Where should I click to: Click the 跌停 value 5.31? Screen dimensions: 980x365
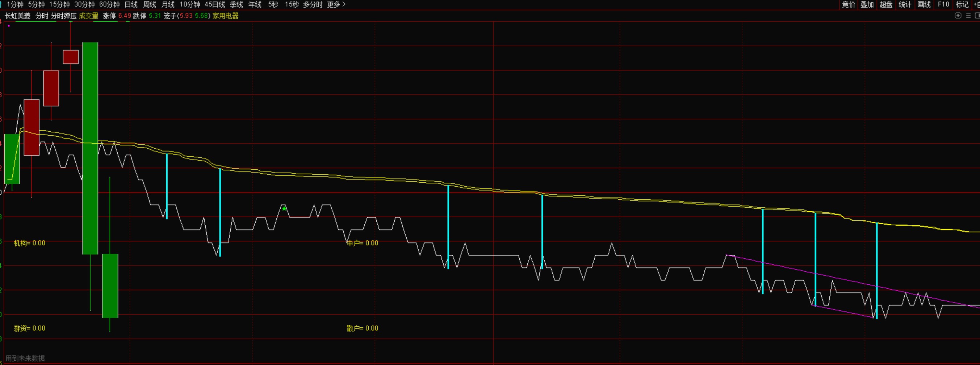[155, 16]
